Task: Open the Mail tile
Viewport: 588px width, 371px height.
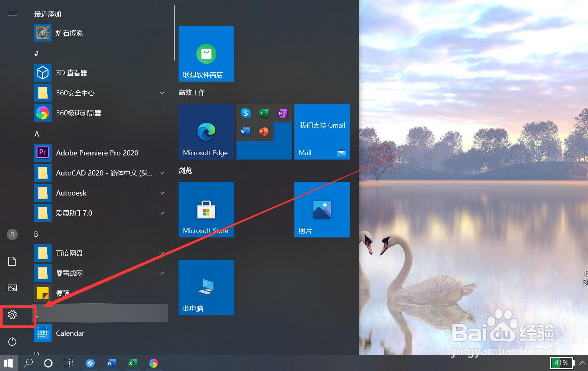Action: [322, 132]
